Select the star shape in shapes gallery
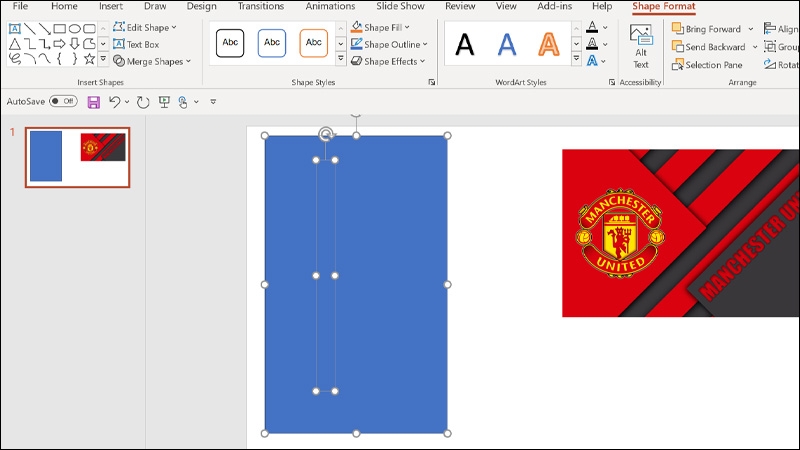 [x=89, y=59]
